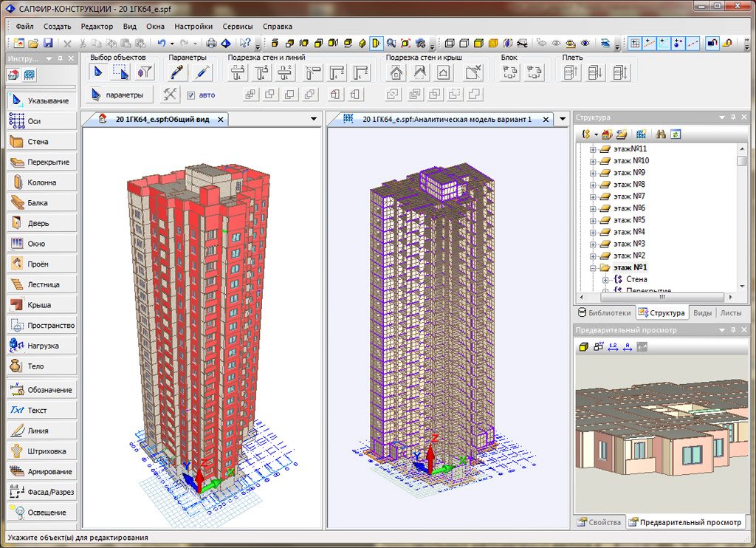Choose the Колонна (Column) tool
This screenshot has width=756, height=548.
41,182
